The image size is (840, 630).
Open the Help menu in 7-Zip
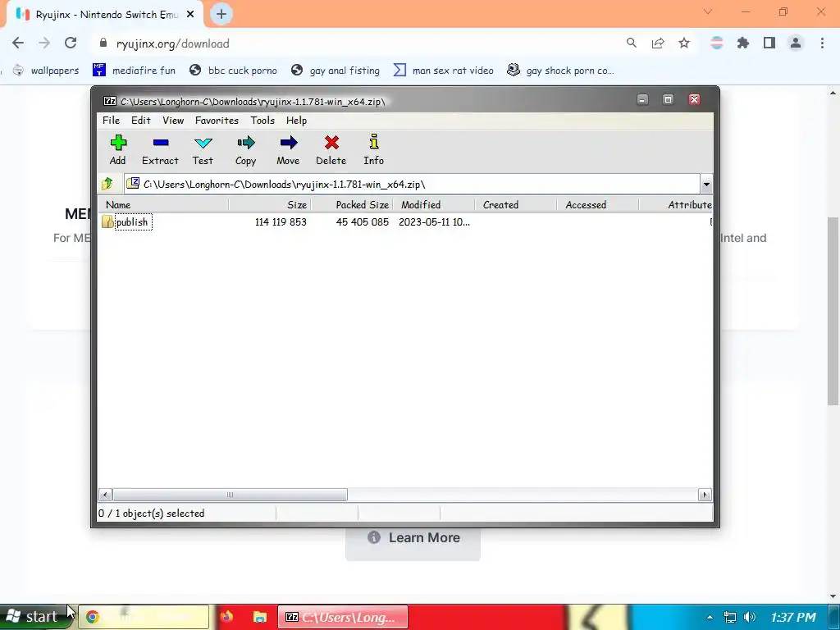tap(296, 121)
